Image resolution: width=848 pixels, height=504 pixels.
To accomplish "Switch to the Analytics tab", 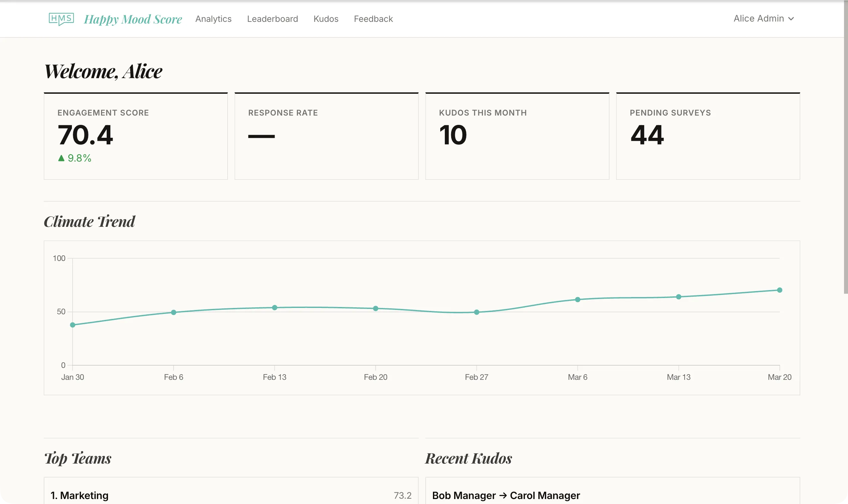I will (213, 19).
